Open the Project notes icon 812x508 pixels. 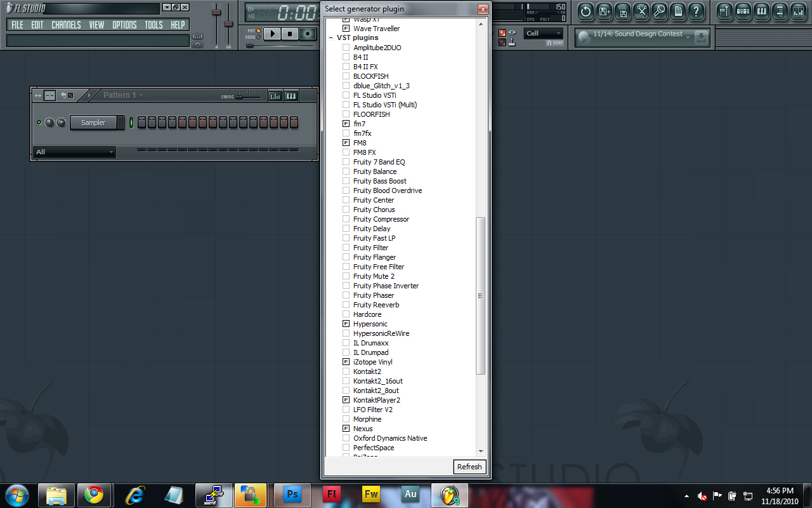coord(678,11)
